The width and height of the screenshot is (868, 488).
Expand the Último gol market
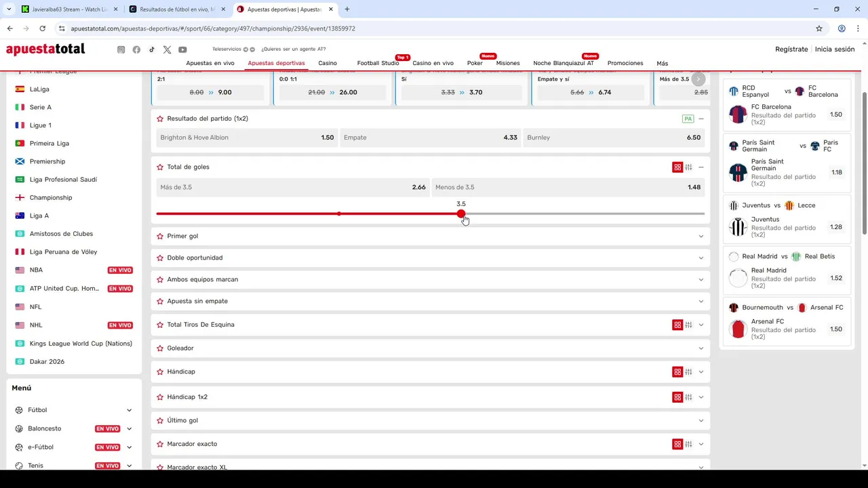pyautogui.click(x=701, y=420)
